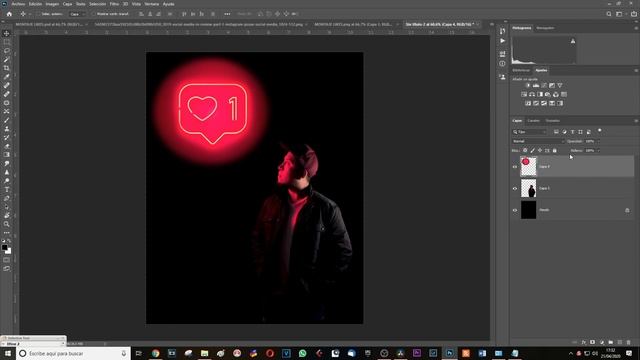Image resolution: width=640 pixels, height=360 pixels.
Task: Add a Hue/Saturation adjustment layer
Action: coord(524,94)
